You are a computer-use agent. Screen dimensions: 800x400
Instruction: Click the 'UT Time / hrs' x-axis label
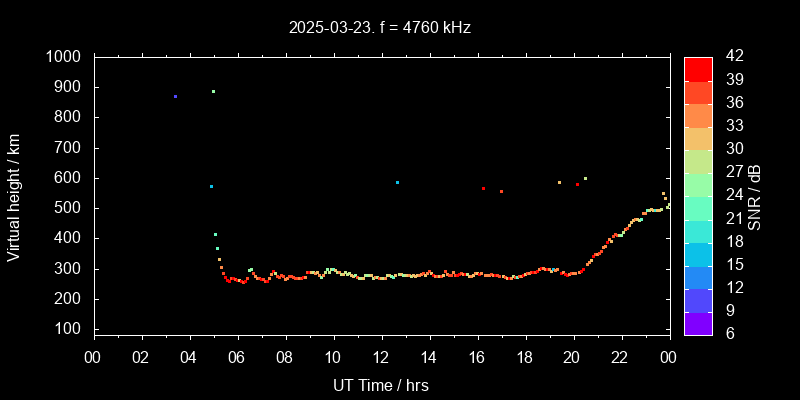[x=380, y=384]
